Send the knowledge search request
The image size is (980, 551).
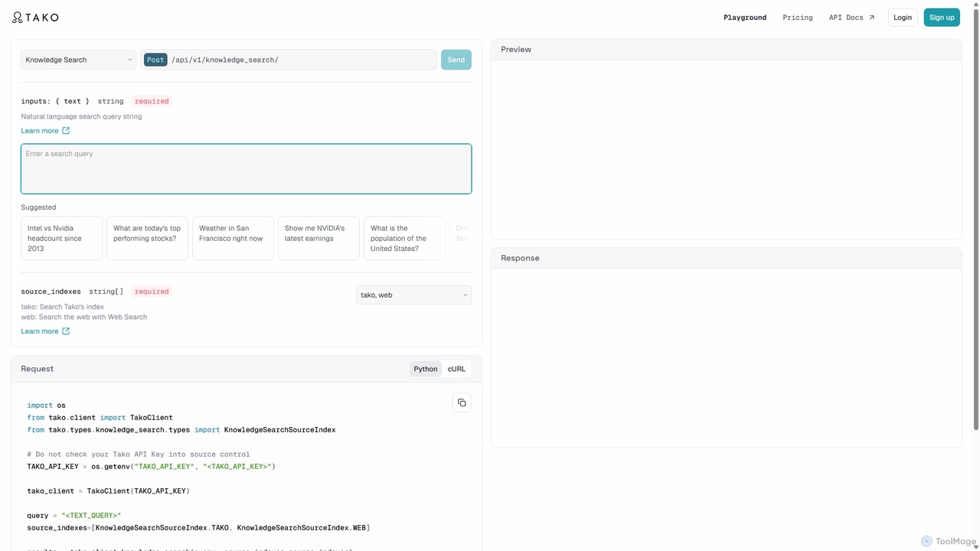pos(456,60)
